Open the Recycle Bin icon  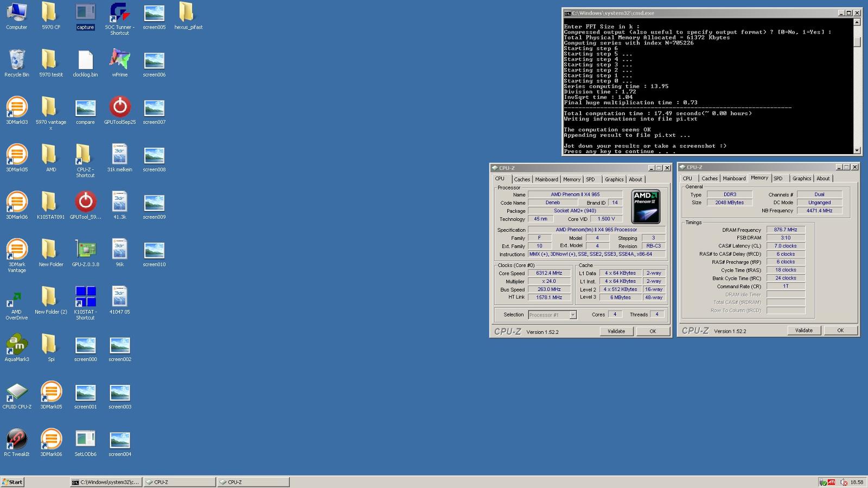click(x=16, y=63)
